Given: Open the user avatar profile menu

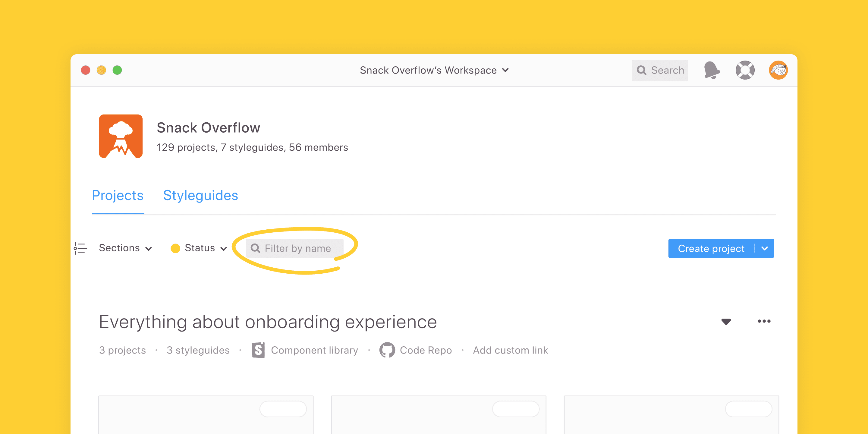Looking at the screenshot, I should coord(778,70).
